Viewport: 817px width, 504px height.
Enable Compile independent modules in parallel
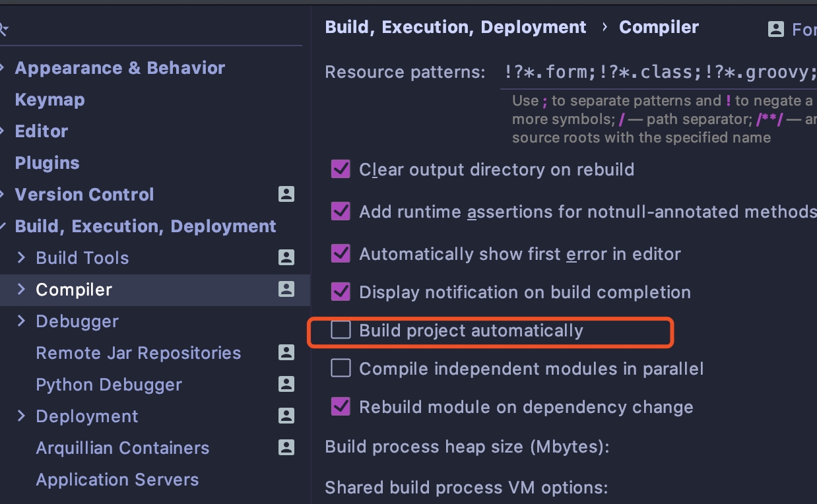341,368
